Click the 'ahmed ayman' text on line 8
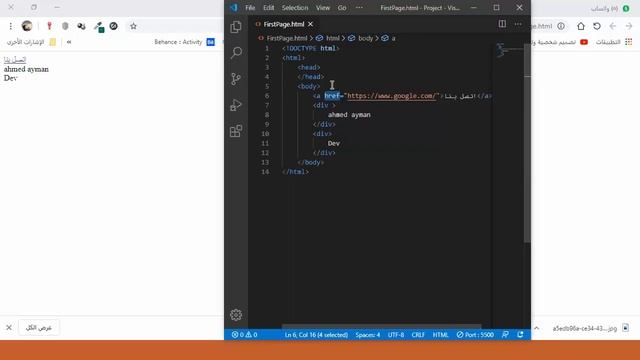640x360 pixels. click(349, 115)
